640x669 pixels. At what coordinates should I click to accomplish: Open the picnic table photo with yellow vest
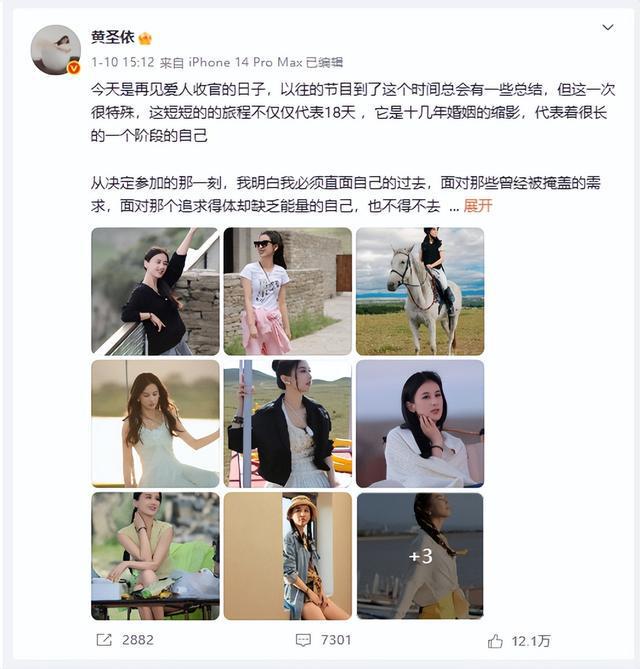pyautogui.click(x=155, y=556)
